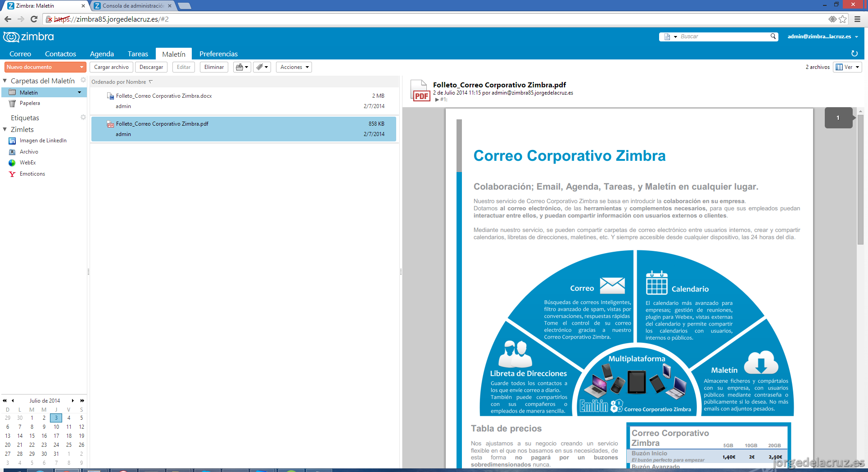
Task: Click the pdf file icon in the list
Action: (x=110, y=124)
